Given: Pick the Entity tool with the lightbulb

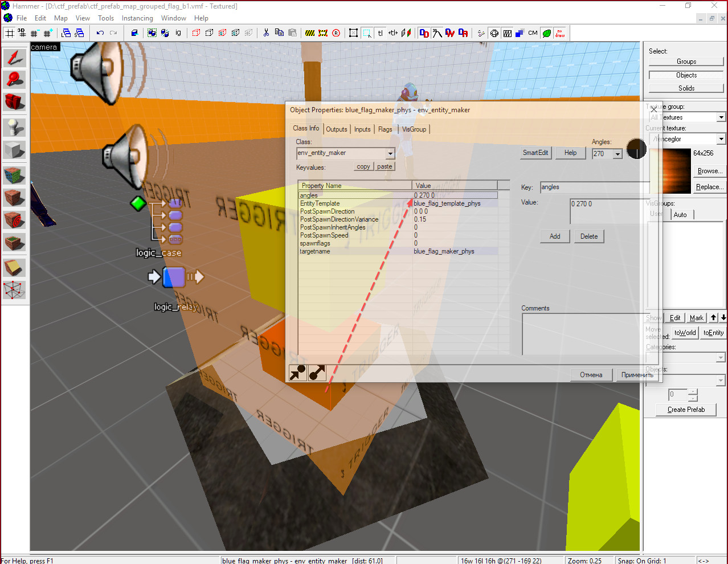Looking at the screenshot, I should pos(15,127).
